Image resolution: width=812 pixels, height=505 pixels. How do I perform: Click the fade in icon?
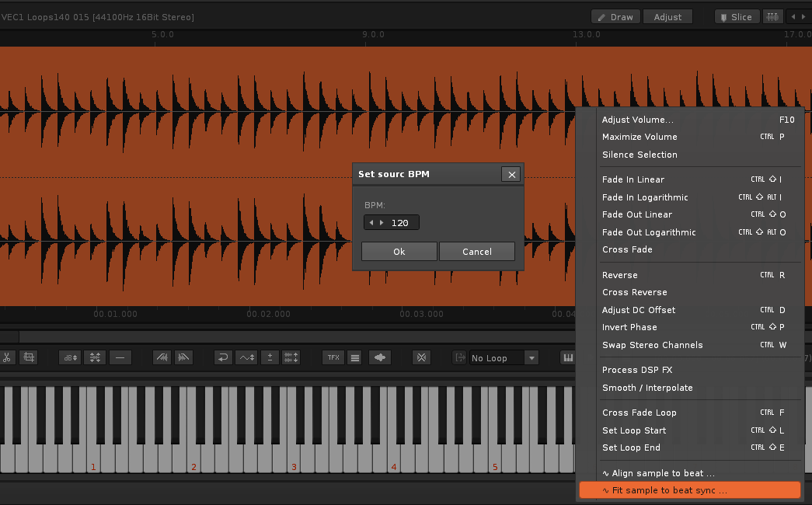(162, 357)
